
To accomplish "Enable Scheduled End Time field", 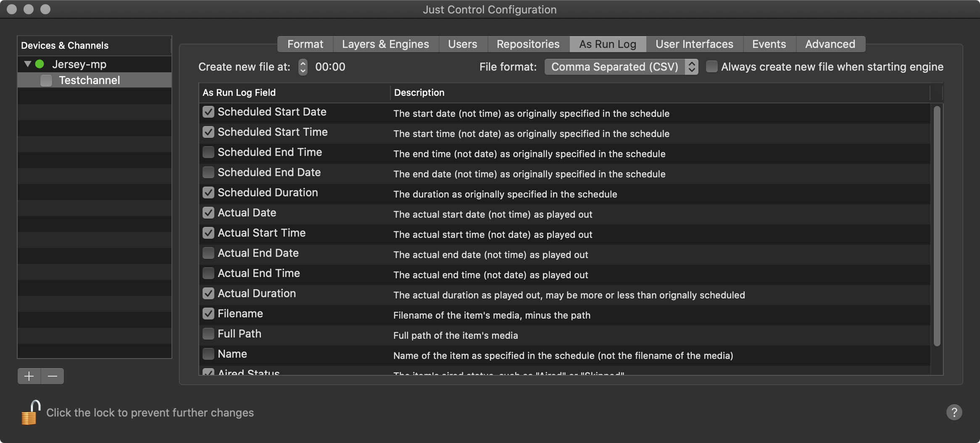I will click(x=208, y=152).
